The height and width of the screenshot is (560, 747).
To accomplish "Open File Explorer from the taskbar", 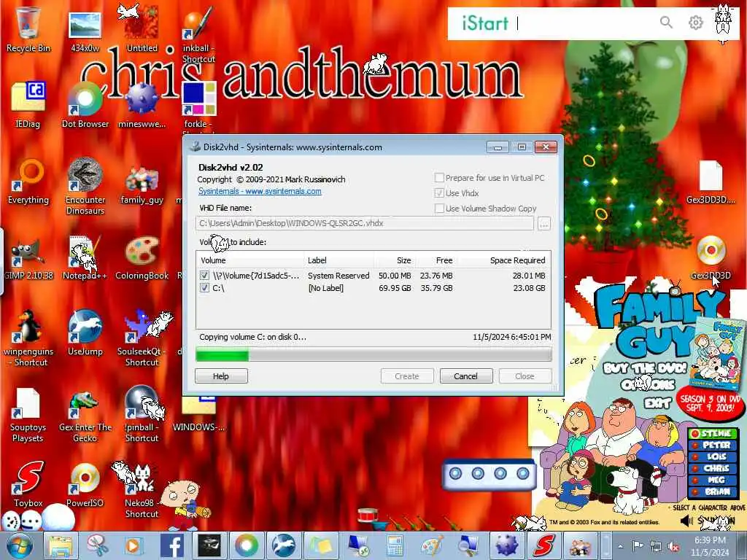I will pyautogui.click(x=60, y=545).
